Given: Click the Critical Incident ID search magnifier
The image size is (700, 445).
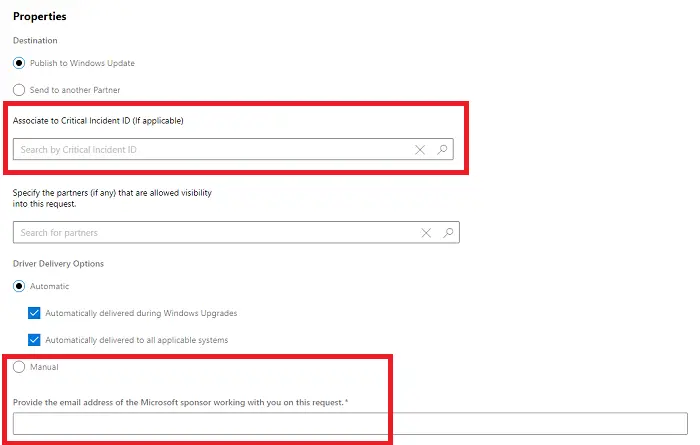Looking at the screenshot, I should (x=442, y=150).
